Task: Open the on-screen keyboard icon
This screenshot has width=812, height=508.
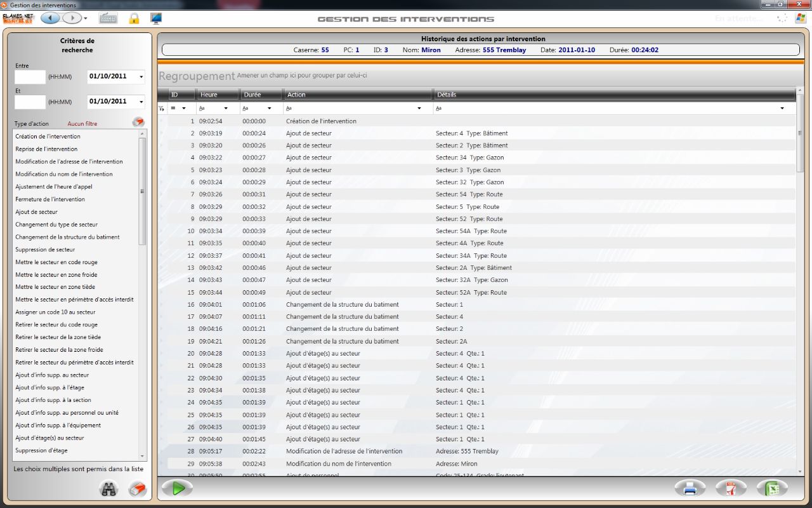Action: tap(108, 18)
